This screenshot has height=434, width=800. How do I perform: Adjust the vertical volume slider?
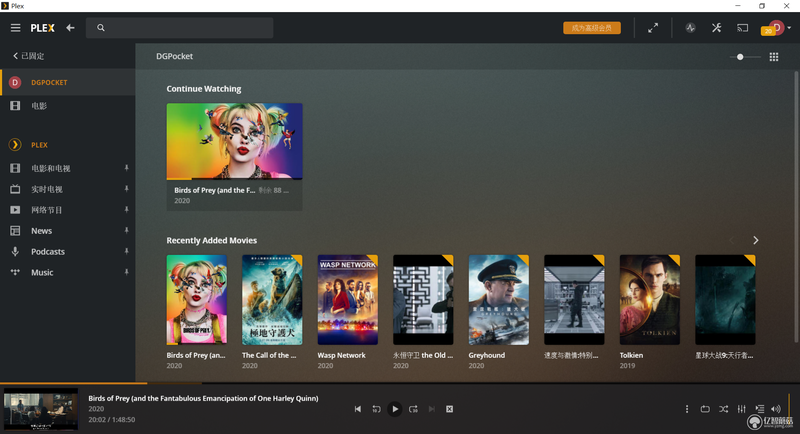coord(789,409)
